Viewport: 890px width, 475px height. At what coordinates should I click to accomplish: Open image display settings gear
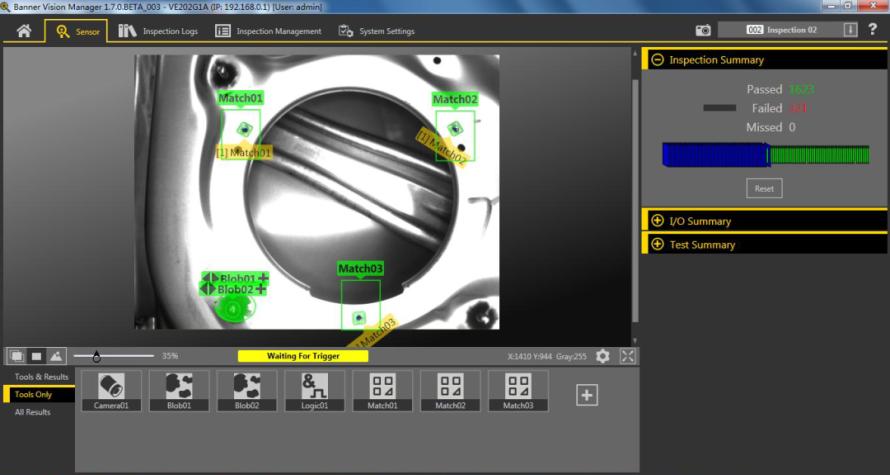602,356
